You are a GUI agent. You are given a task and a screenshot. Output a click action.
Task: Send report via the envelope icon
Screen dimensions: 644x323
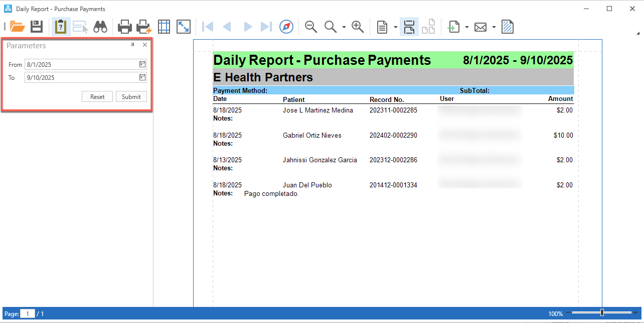[x=480, y=27]
